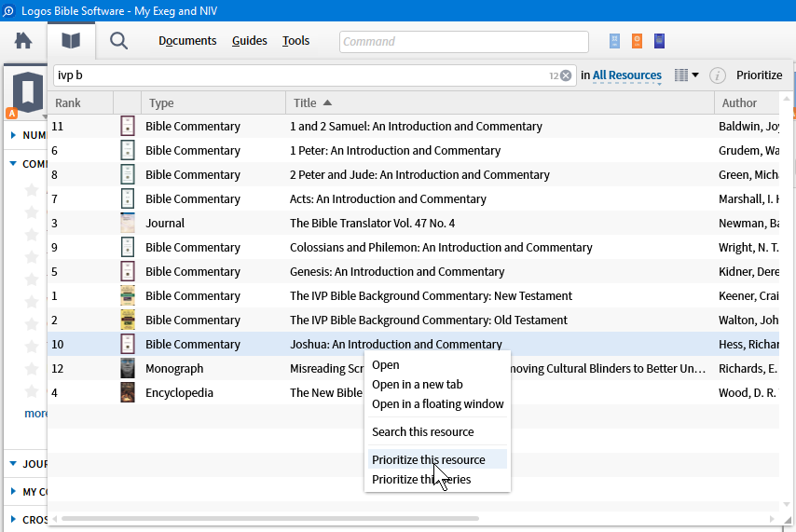Click cover icon for 1 and 2 Samuel

(128, 126)
